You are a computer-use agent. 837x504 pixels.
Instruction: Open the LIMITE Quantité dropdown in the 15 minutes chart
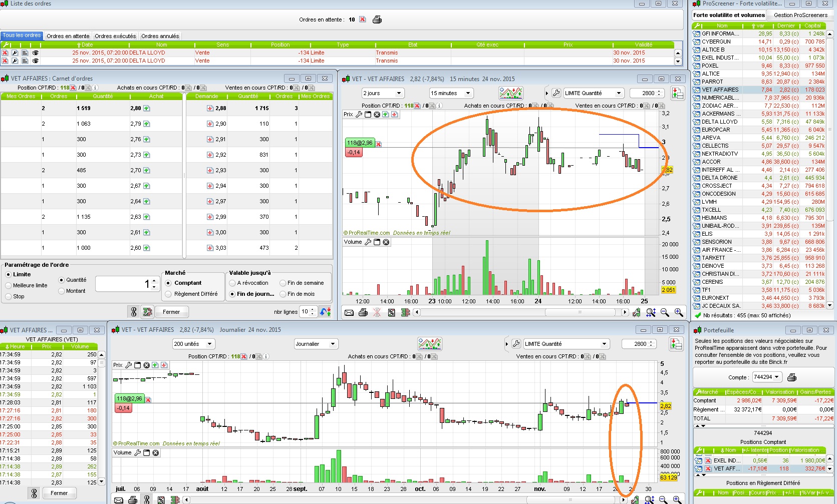[594, 93]
